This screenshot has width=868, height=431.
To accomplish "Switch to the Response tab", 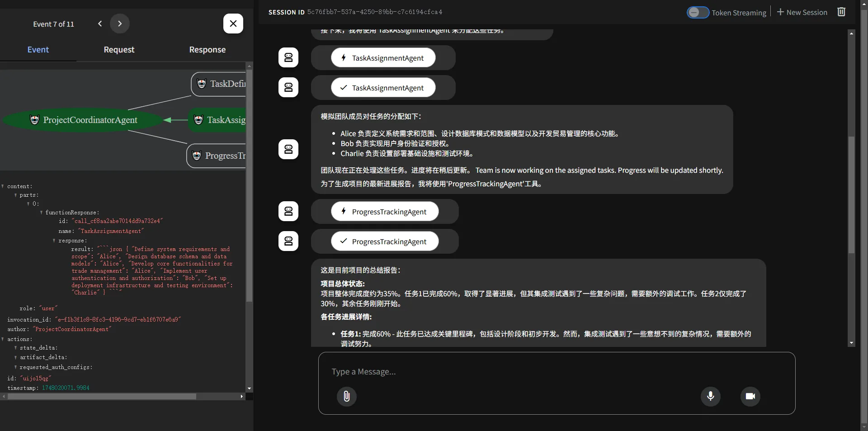I will [208, 50].
